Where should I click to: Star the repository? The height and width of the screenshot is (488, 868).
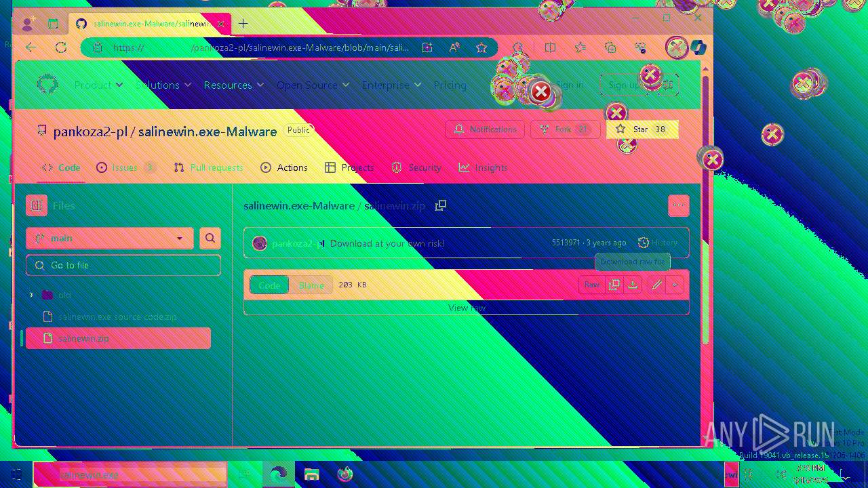click(x=642, y=129)
